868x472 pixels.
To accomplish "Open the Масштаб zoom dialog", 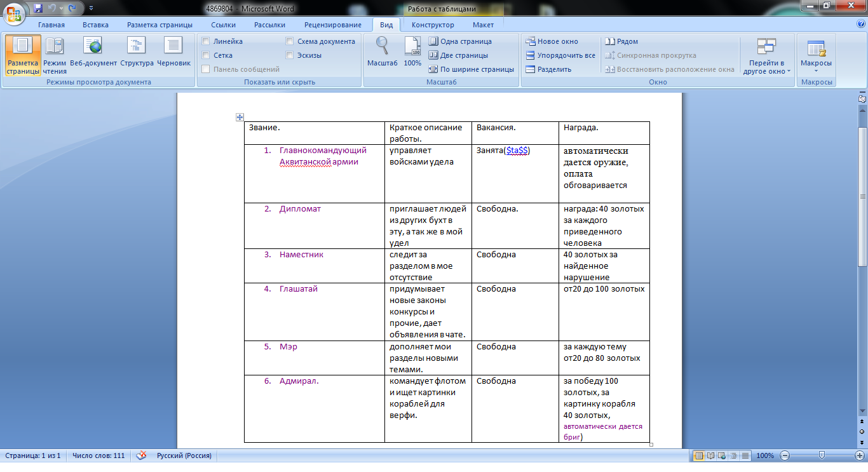I will [382, 52].
